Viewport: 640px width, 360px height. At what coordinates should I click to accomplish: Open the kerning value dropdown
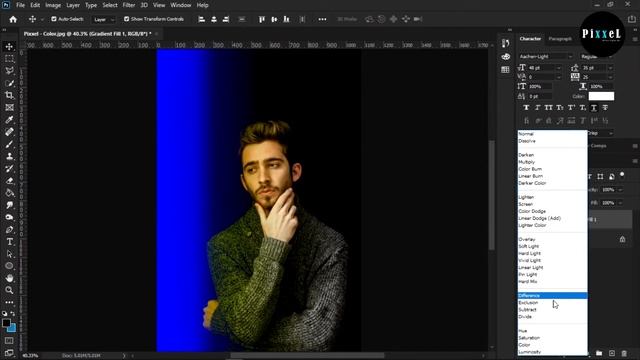(x=559, y=77)
